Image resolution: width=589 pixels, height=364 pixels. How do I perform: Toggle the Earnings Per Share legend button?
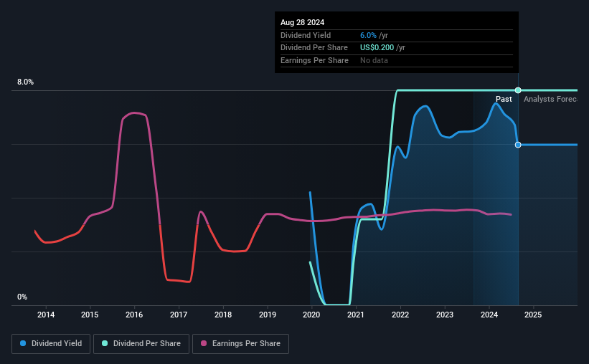coord(240,344)
